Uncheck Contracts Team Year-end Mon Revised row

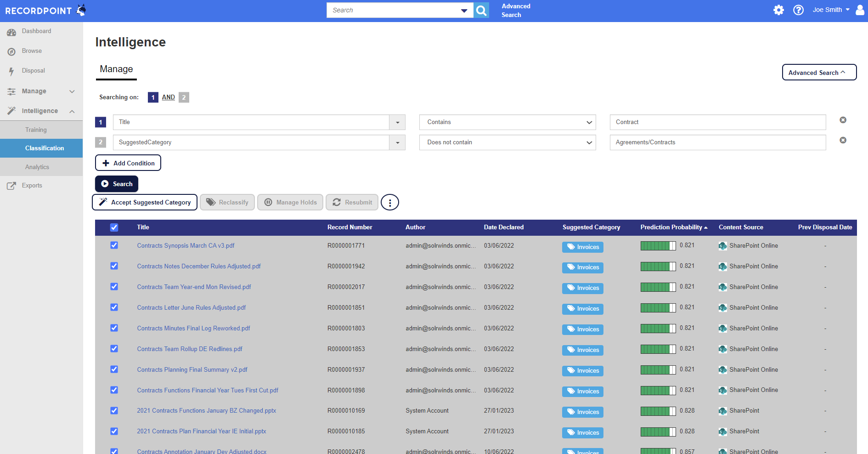pos(114,287)
